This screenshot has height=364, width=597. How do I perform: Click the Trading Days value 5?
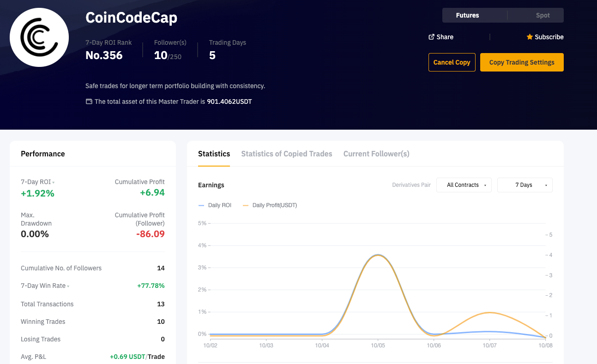212,55
